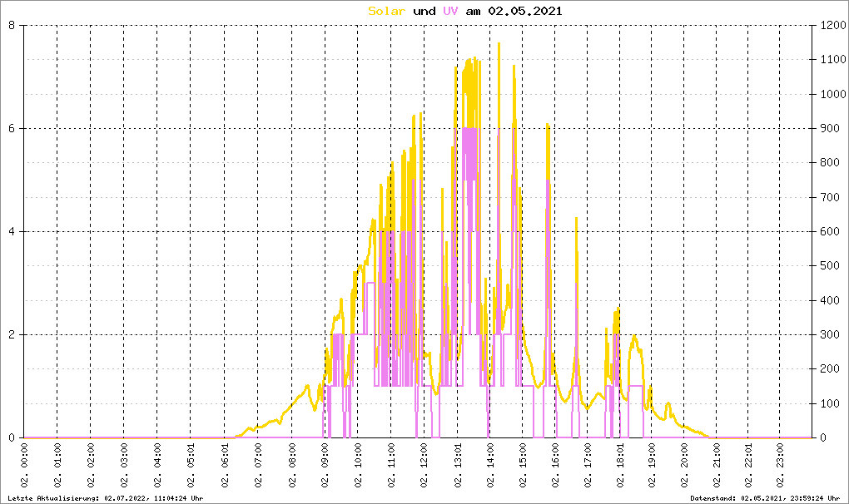This screenshot has height=504, width=849.
Task: Select the time label "02. 15:00"
Action: (523, 465)
